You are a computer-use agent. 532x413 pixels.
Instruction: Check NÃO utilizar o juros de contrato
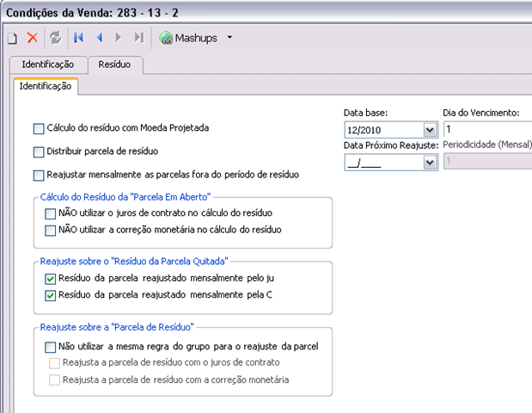coord(50,213)
